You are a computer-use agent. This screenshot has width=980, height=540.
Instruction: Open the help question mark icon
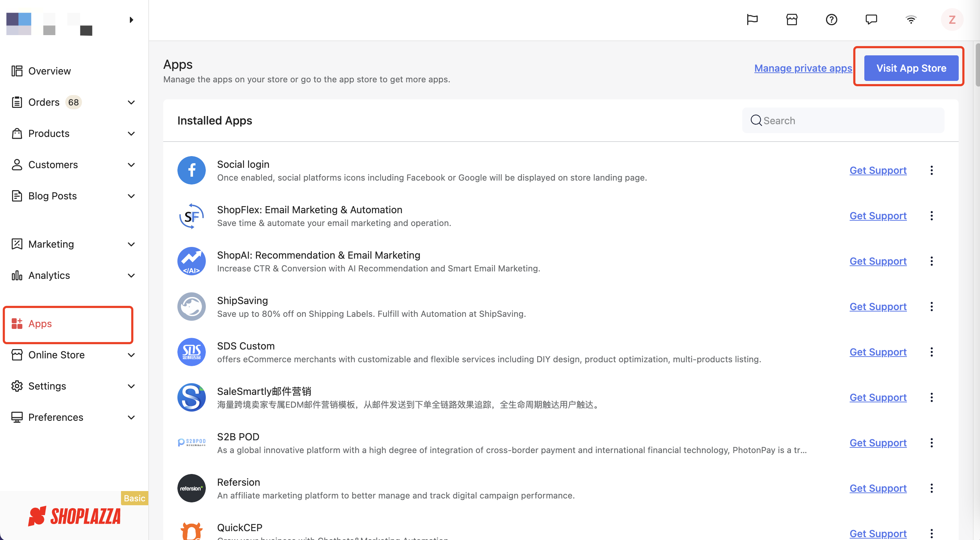coord(831,20)
